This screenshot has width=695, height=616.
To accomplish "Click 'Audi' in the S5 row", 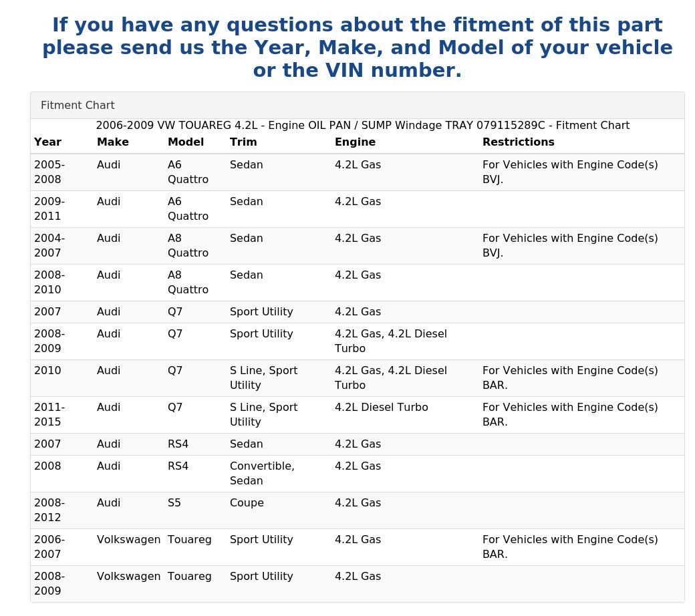I will (x=108, y=503).
